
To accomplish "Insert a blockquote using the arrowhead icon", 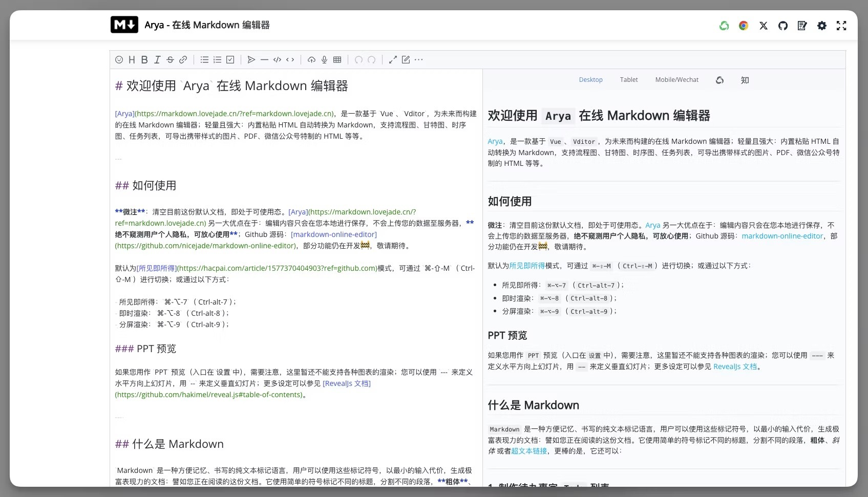I will coord(251,60).
